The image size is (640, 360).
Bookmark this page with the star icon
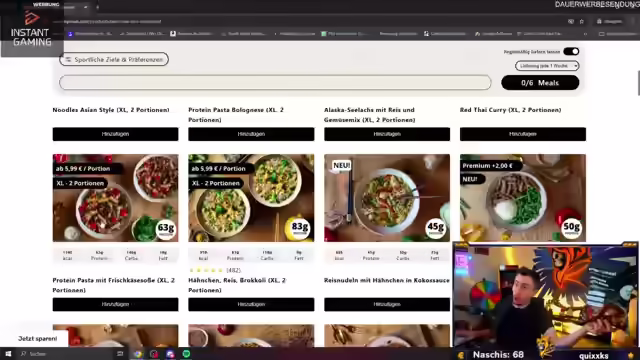(x=582, y=21)
